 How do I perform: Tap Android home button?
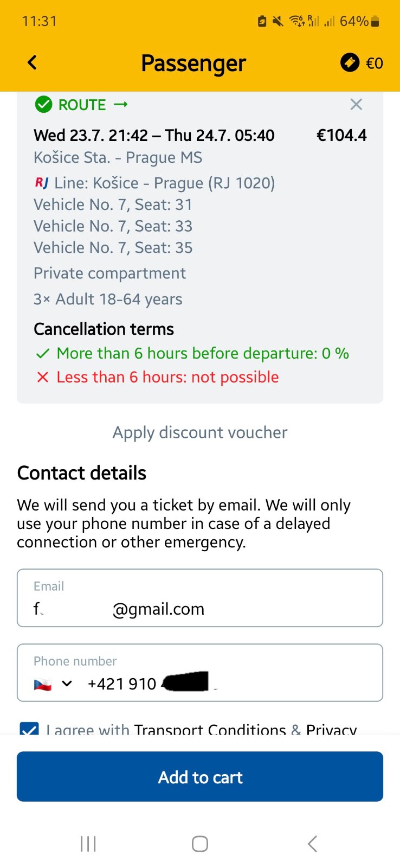pyautogui.click(x=200, y=844)
